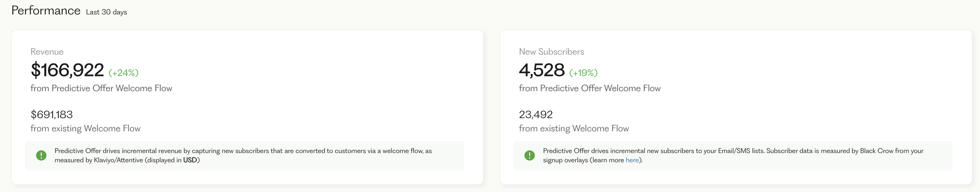
Task: Click 'from existing Welcome Flow' under 23,492
Action: (x=574, y=129)
